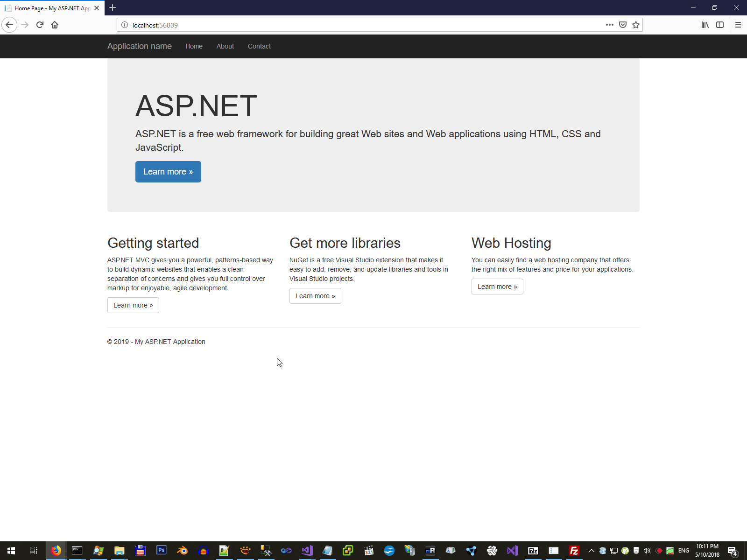The image size is (747, 560).
Task: Open the volume control in system tray
Action: point(647,551)
